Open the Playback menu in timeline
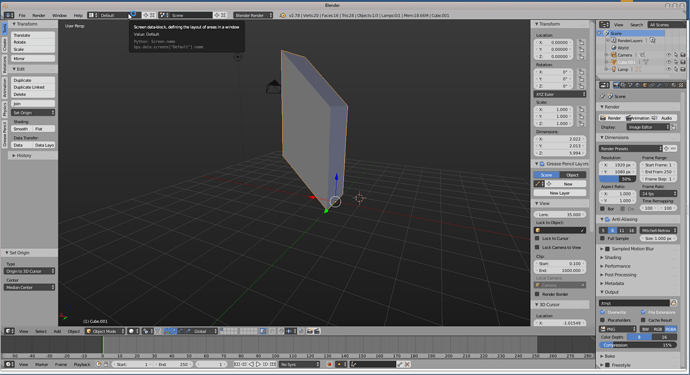This screenshot has height=375, width=690. pos(82,364)
